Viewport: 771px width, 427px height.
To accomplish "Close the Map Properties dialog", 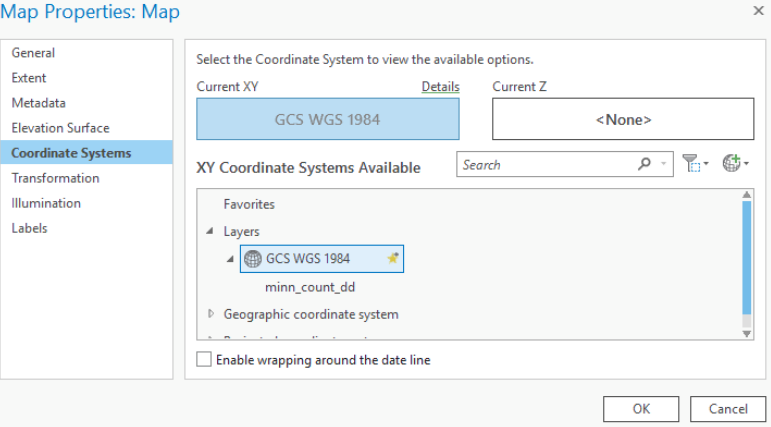I will (x=757, y=11).
